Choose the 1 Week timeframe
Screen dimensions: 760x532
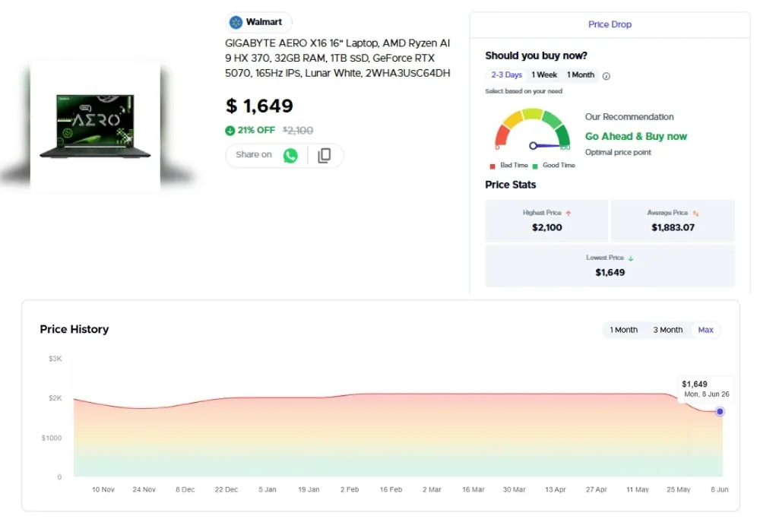coord(544,75)
